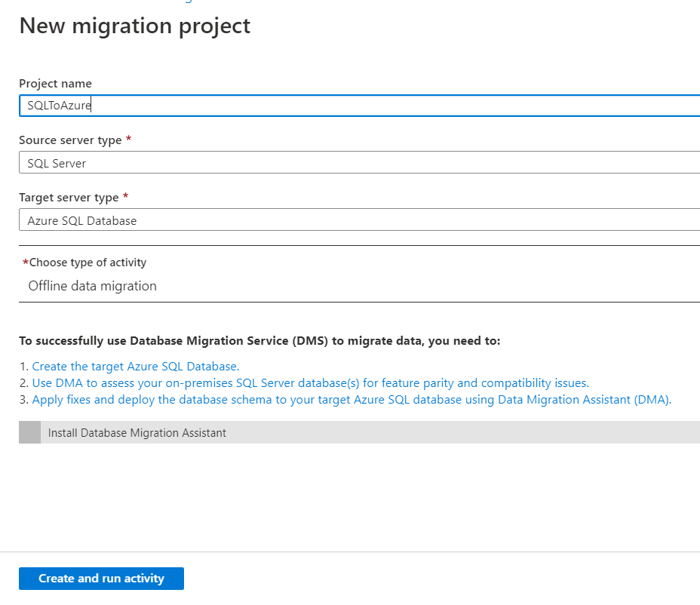700x605 pixels.
Task: Click the New migration project heading
Action: [x=134, y=26]
